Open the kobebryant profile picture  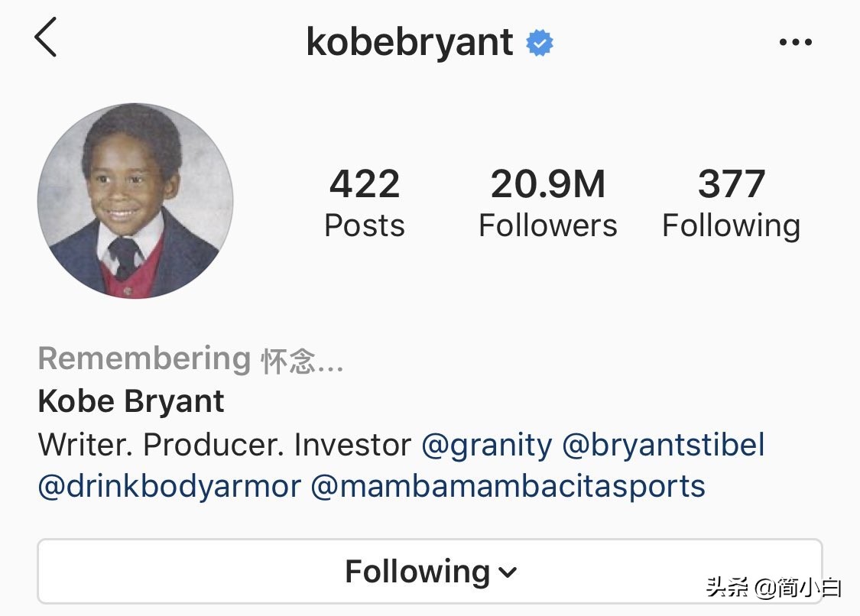pos(135,201)
